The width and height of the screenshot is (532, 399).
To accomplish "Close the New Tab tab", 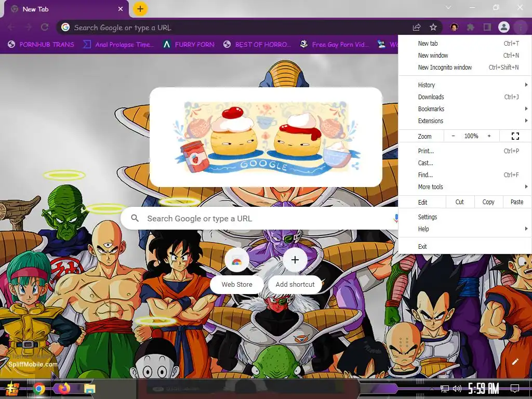I will pyautogui.click(x=121, y=9).
